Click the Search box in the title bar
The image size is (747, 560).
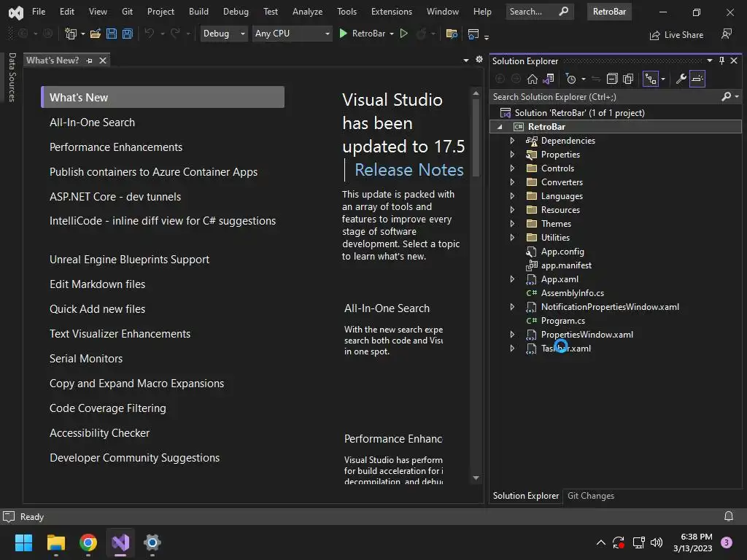pos(539,12)
